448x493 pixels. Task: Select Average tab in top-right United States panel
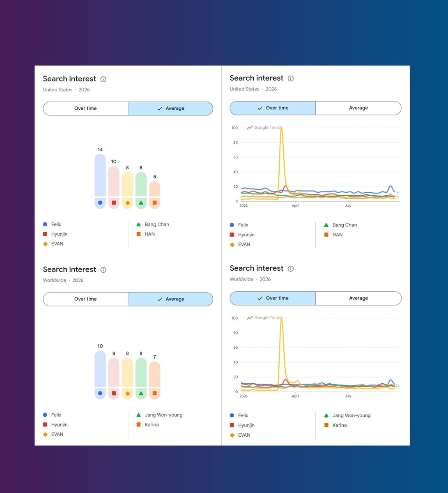(x=358, y=108)
